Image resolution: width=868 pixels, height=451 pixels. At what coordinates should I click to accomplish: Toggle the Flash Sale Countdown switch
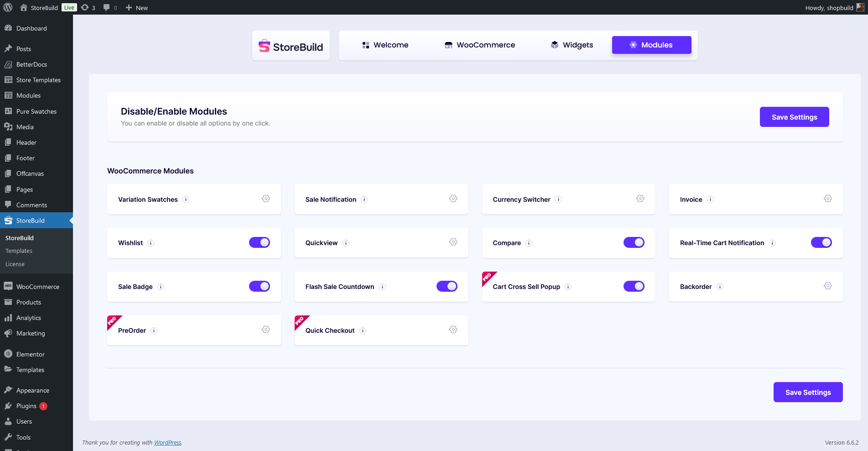tap(447, 286)
